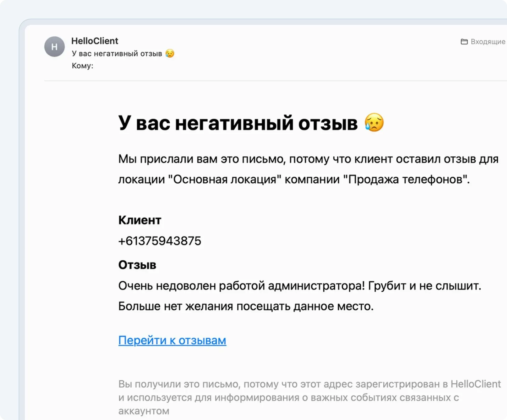Click the client phone number +61375943875
Screen dimensions: 507x420
click(x=159, y=241)
